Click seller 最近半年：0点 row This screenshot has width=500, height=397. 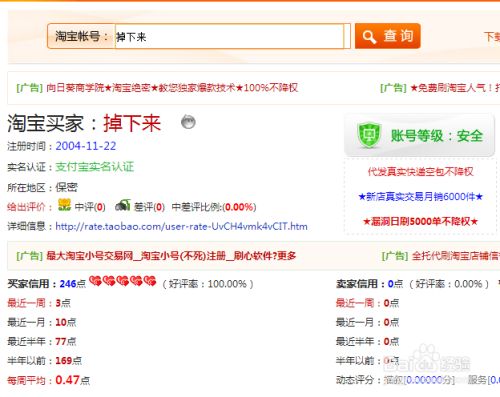coord(367,342)
